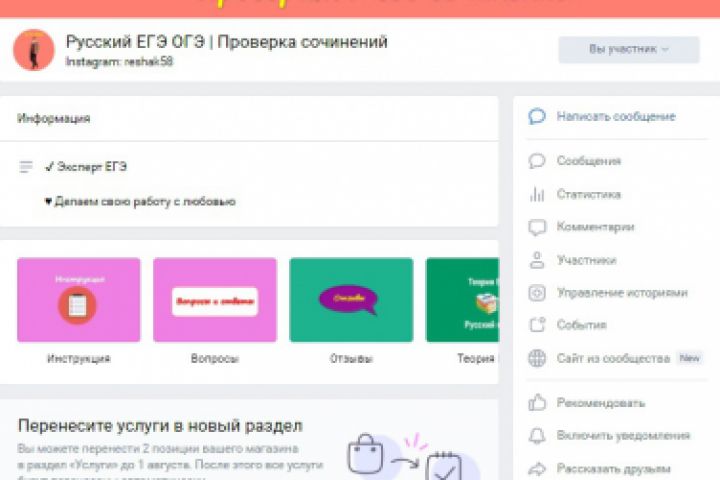Click the 'Instagram: reshak58' status line

click(x=119, y=62)
